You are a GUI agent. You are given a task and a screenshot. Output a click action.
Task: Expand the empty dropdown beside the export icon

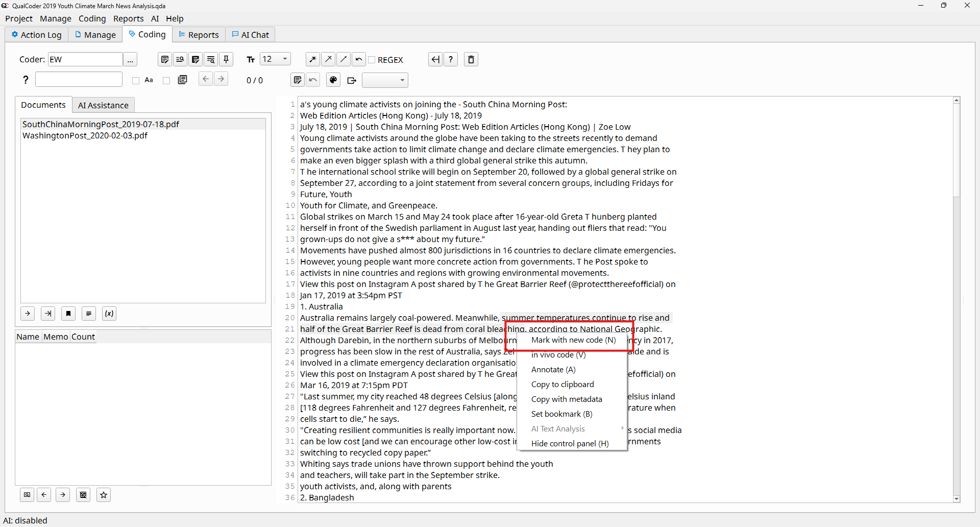click(x=385, y=80)
